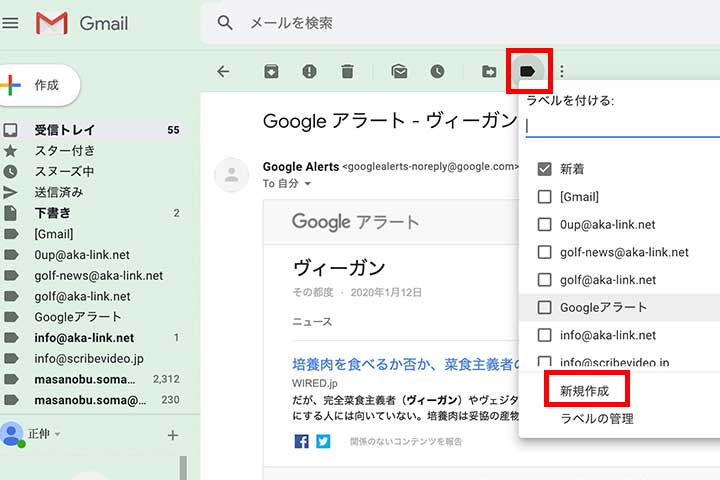Click the star icon beside スター付き
This screenshot has height=480, width=720.
click(10, 151)
